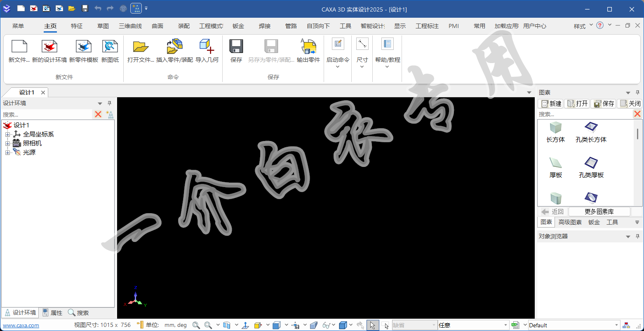Click the blank new file icon in title bar
Screen dimensions: 644x331
[x=21, y=8]
